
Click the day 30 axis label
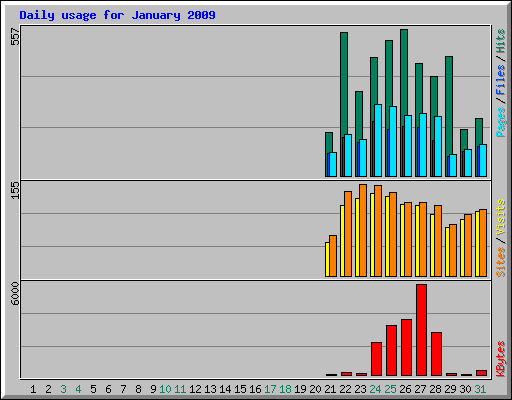coord(465,389)
